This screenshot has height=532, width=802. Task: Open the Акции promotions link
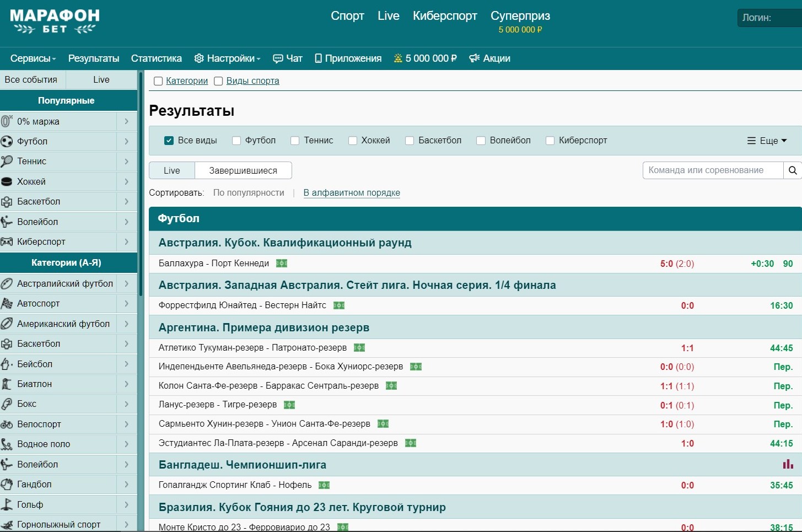click(489, 58)
